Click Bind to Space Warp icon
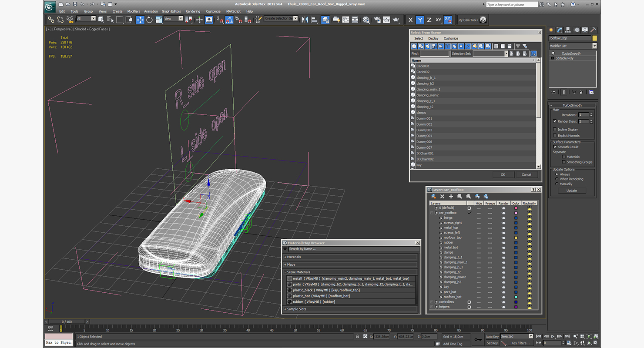The width and height of the screenshot is (644, 348). [70, 20]
